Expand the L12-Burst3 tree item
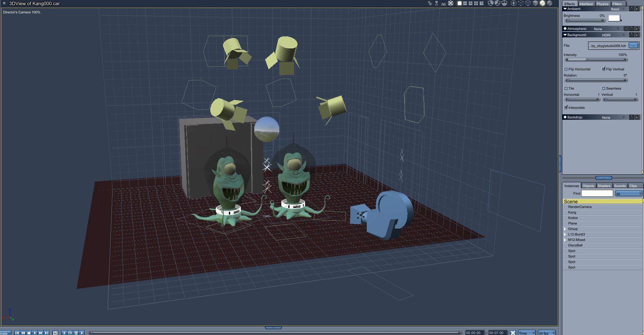 (x=565, y=234)
